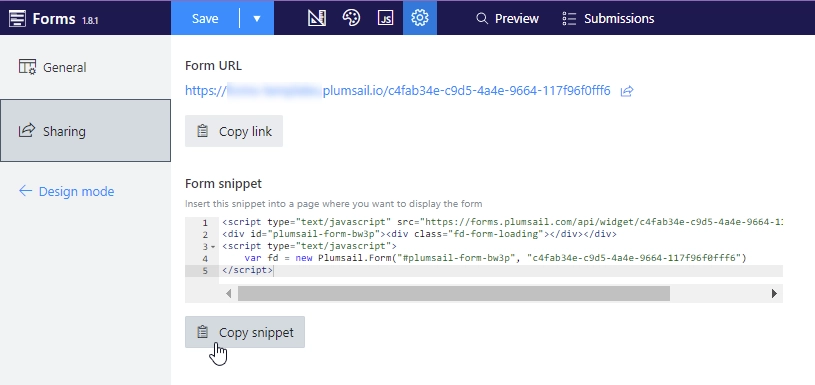Open form Preview
Viewport: 815px width, 385px height.
[507, 19]
